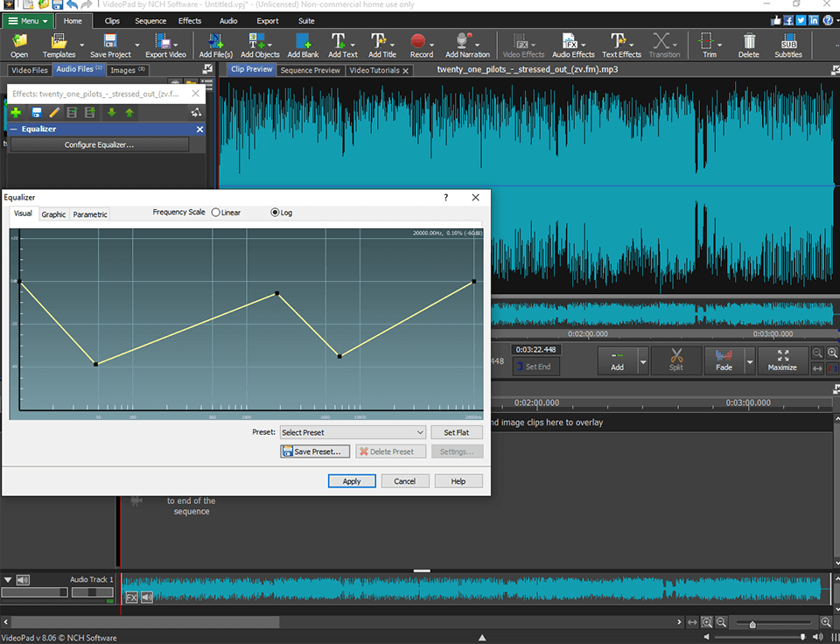Switch to the Graphic equalizer tab
This screenshot has height=644, width=840.
53,213
